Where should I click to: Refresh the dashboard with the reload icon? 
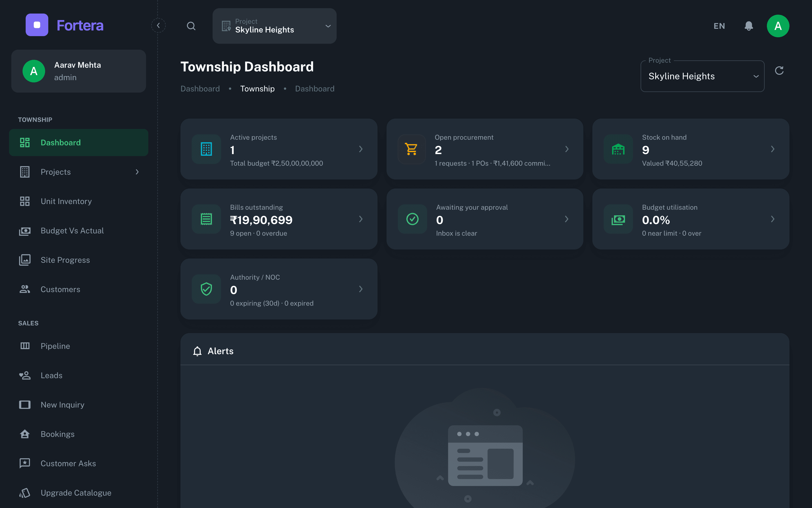pyautogui.click(x=779, y=71)
